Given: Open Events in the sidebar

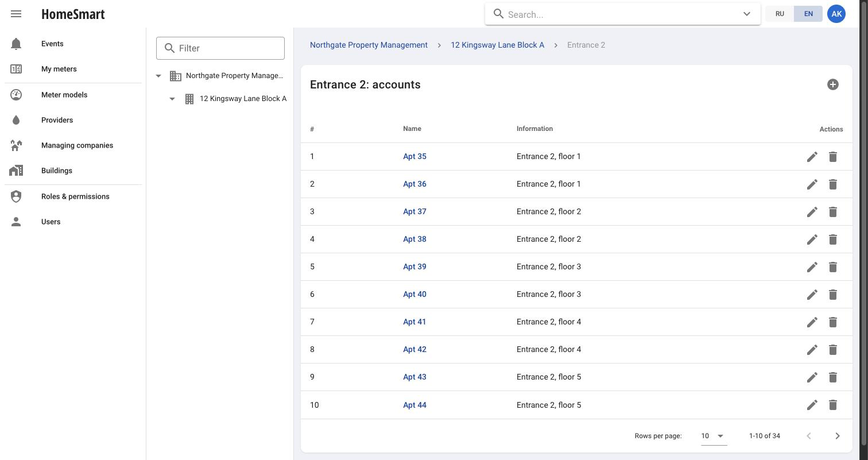Looking at the screenshot, I should click(x=73, y=44).
